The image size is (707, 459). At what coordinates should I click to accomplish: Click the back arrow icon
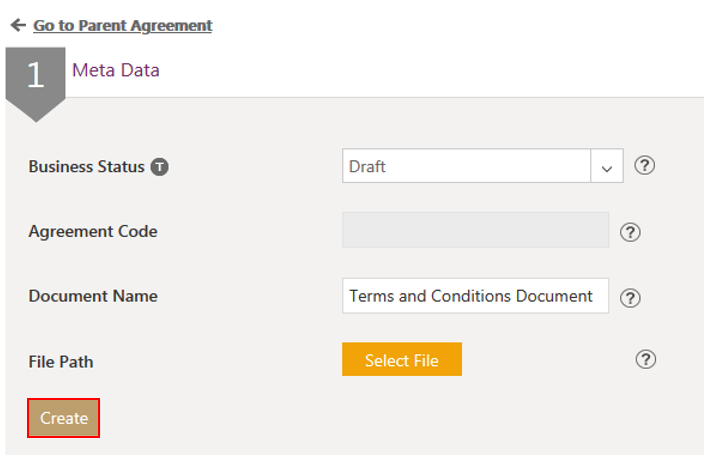point(18,25)
